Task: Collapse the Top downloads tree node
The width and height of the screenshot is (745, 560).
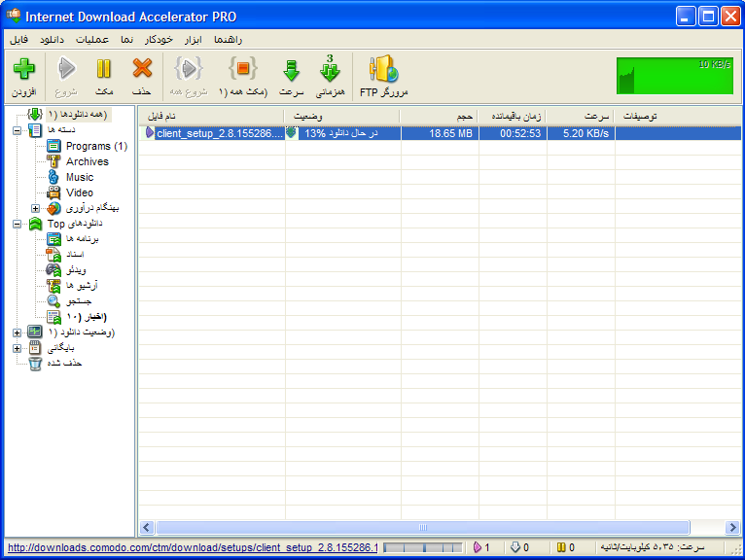Action: click(18, 225)
